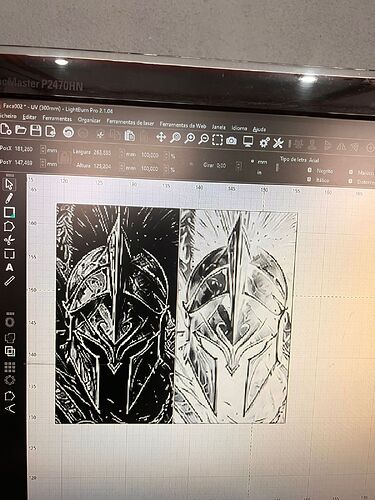Click the Paste clipboard icon

click(129, 135)
